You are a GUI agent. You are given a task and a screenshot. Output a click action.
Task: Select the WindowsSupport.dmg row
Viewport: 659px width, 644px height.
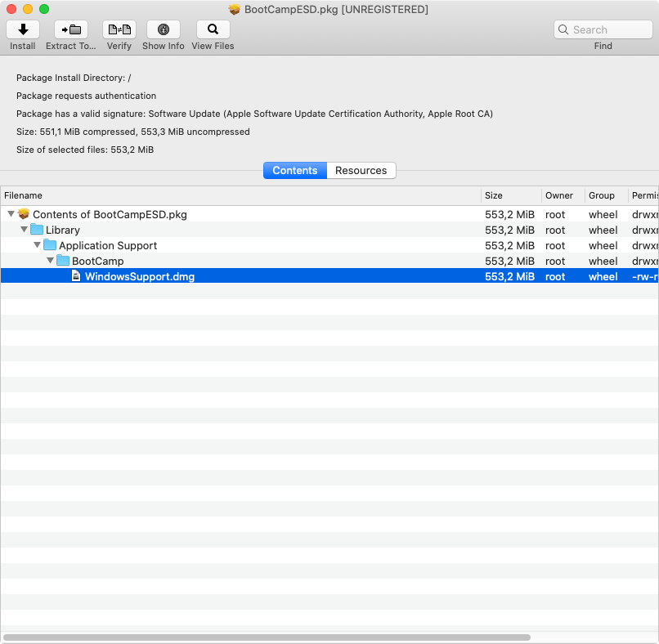(329, 276)
